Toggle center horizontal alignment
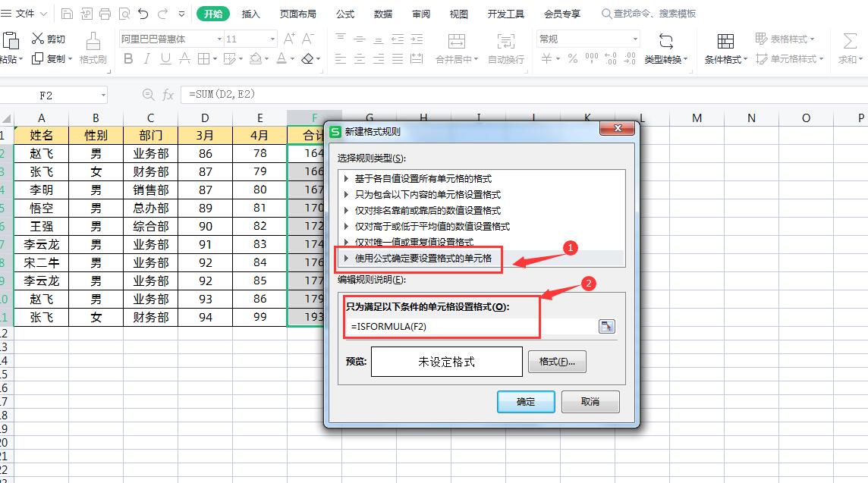 pyautogui.click(x=360, y=58)
